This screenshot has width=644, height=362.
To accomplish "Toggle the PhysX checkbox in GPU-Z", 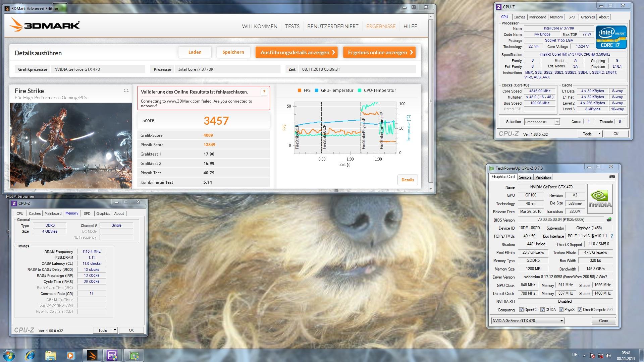I will 561,310.
